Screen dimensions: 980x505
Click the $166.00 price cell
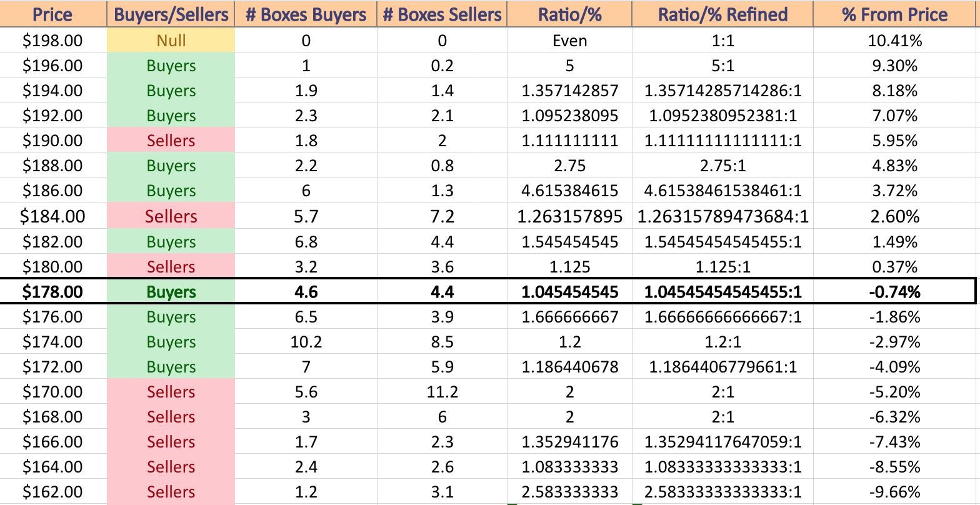[x=53, y=442]
